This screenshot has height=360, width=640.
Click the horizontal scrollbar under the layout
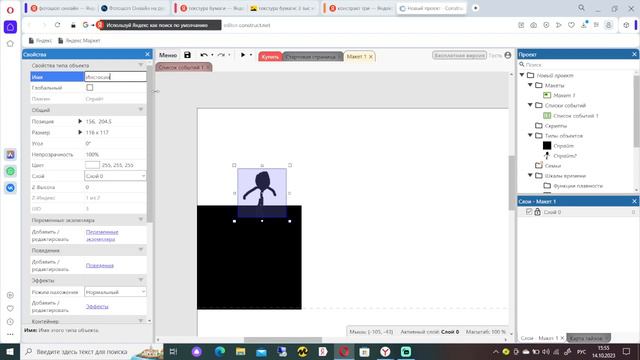pyautogui.click(x=283, y=340)
